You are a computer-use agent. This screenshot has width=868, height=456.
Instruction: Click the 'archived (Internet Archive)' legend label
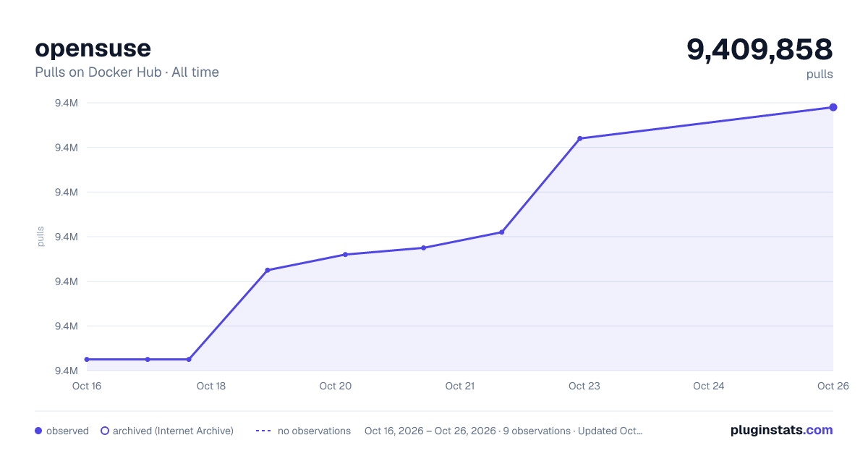[x=173, y=431]
